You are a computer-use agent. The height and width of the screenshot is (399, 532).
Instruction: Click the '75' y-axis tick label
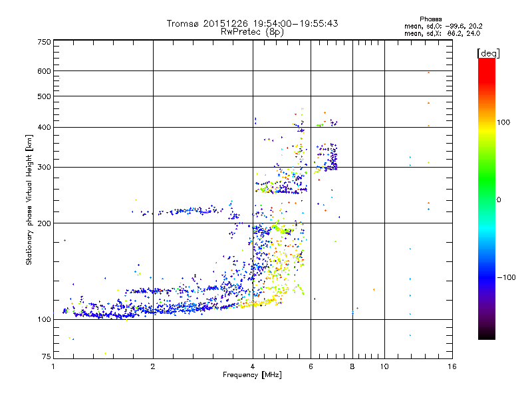tap(47, 356)
